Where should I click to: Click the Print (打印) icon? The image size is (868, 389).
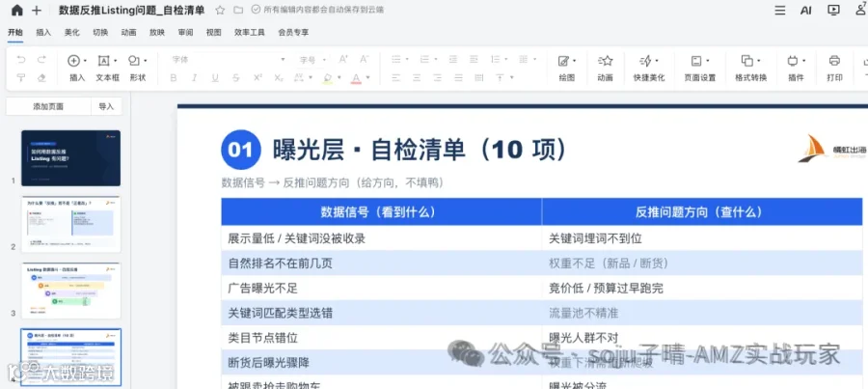pyautogui.click(x=835, y=61)
